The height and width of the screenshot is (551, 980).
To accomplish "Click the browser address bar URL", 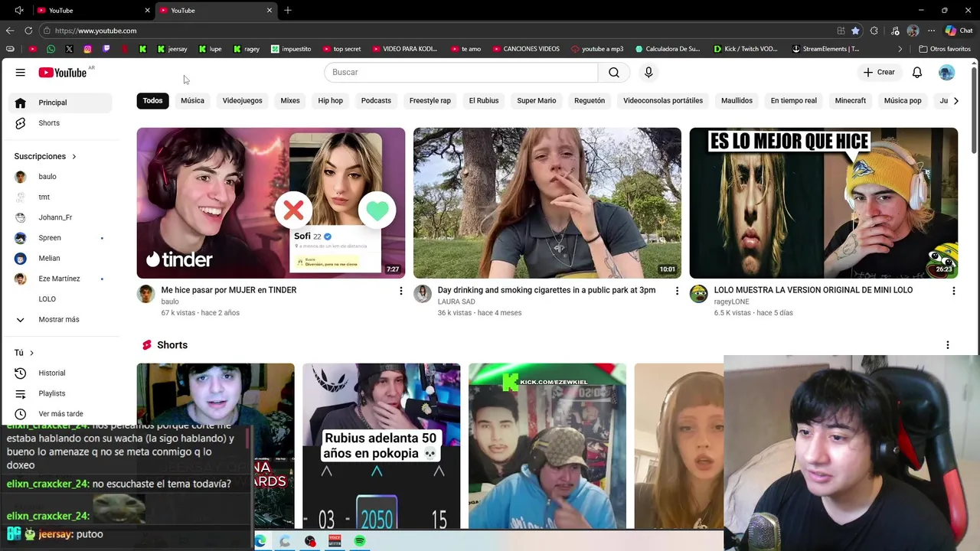I will tap(96, 31).
